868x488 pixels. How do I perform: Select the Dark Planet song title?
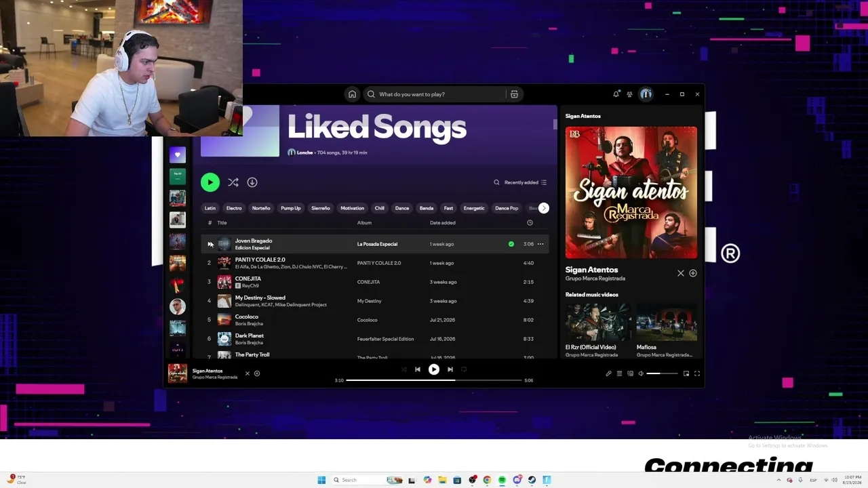click(x=250, y=335)
